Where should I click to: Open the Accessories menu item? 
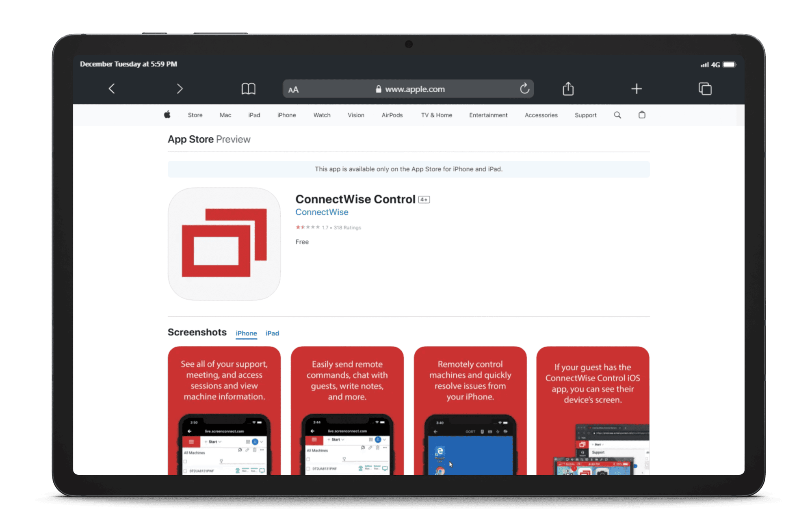pos(541,115)
